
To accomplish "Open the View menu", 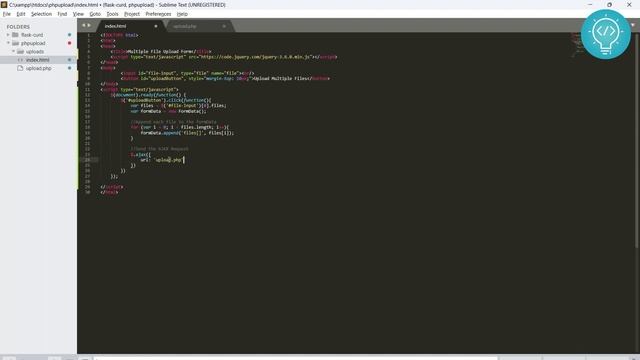I will 78,14.
